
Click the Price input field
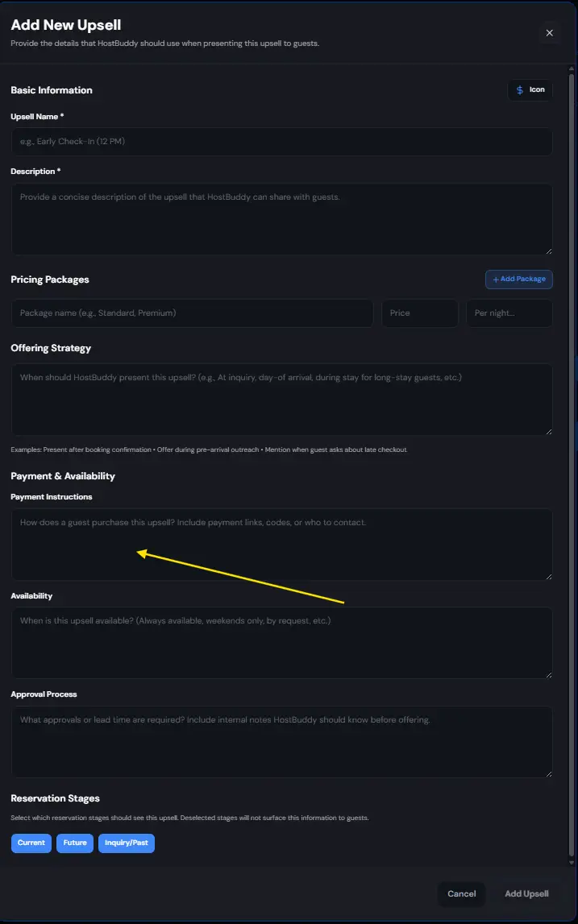pos(419,313)
